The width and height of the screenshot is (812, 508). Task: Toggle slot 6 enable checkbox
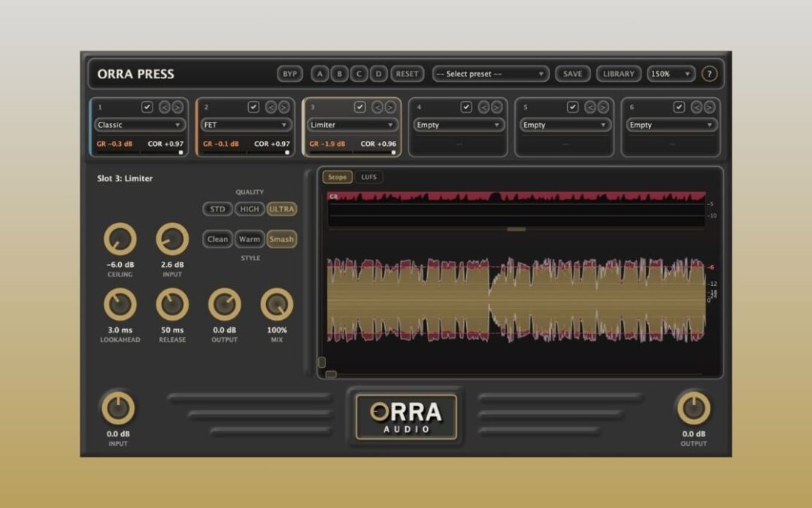coord(679,107)
